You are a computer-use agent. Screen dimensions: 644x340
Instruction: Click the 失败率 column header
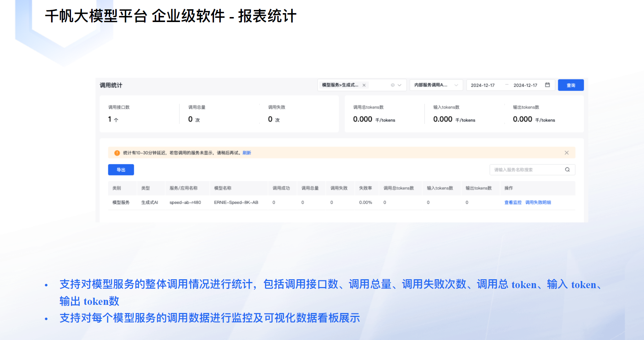365,188
